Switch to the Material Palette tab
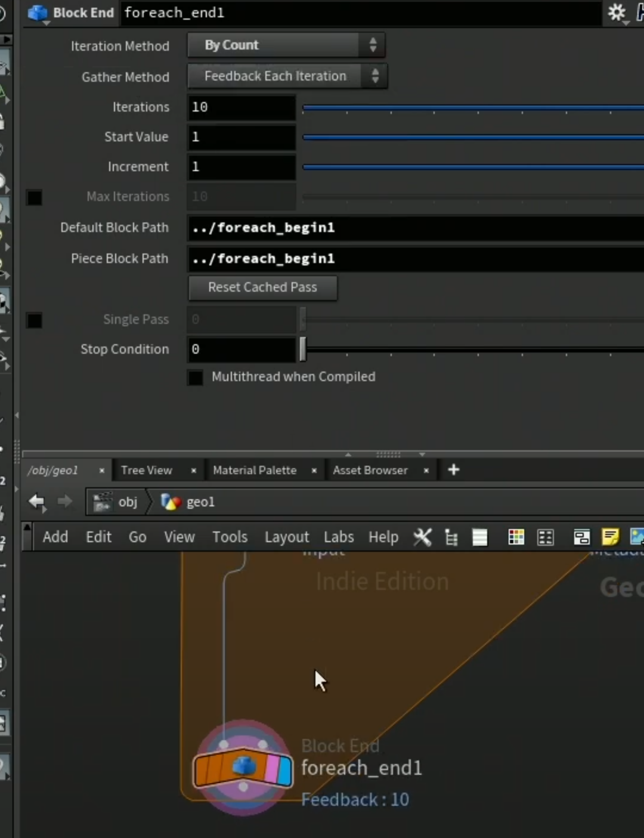This screenshot has height=838, width=644. (x=255, y=470)
